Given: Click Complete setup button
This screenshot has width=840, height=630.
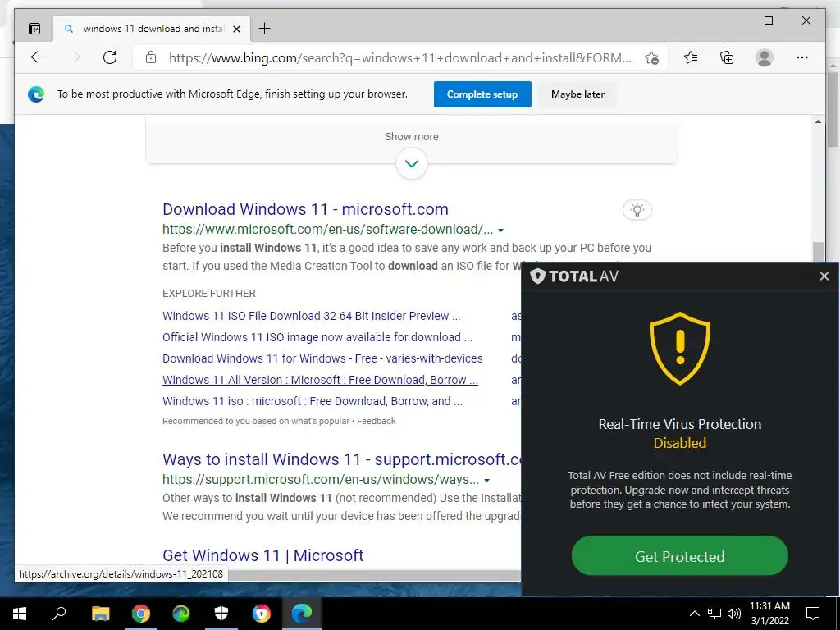Looking at the screenshot, I should pyautogui.click(x=482, y=94).
